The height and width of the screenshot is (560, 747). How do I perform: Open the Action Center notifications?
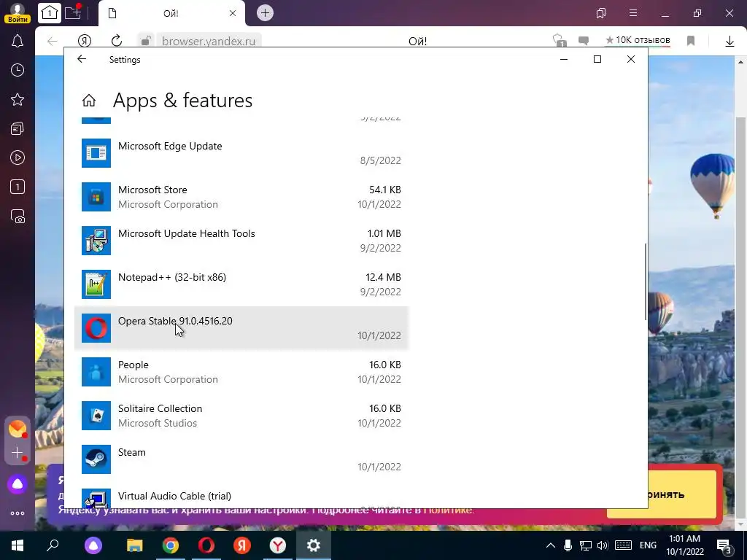pyautogui.click(x=724, y=547)
